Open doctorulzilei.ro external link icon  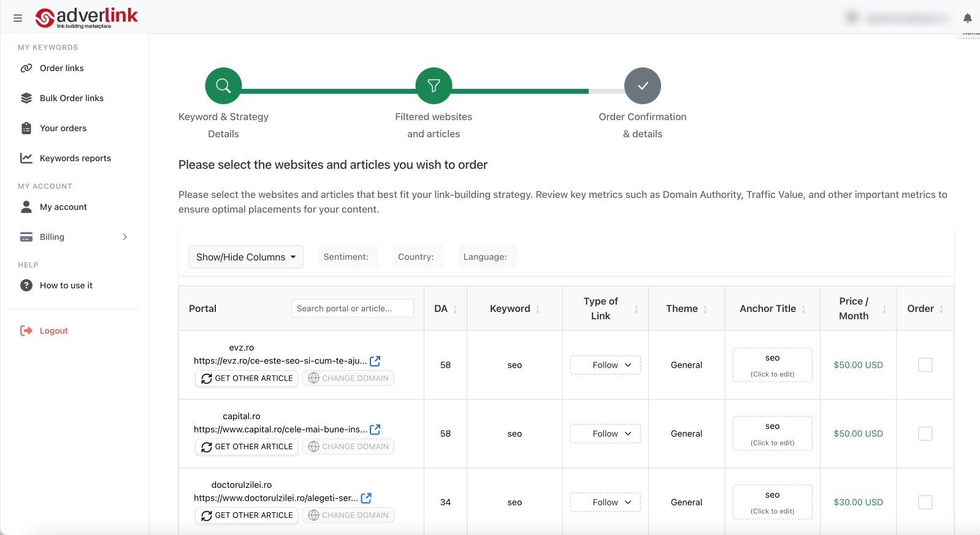pos(366,498)
